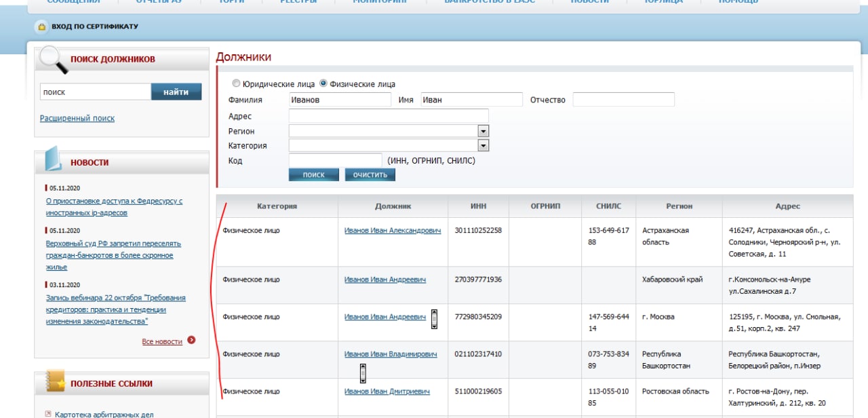The image size is (868, 418).
Task: Click the notebook icon beside Полезные ссылки
Action: pos(55,383)
